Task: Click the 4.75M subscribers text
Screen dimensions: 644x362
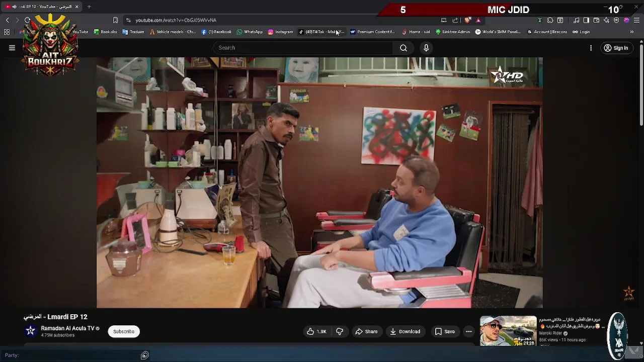Action: 58,335
